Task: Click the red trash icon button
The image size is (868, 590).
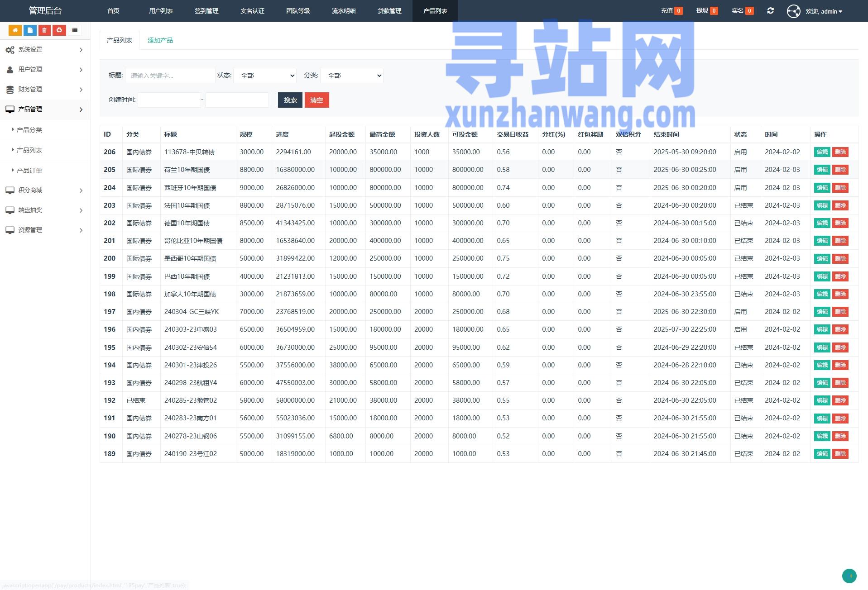Action: pos(44,30)
